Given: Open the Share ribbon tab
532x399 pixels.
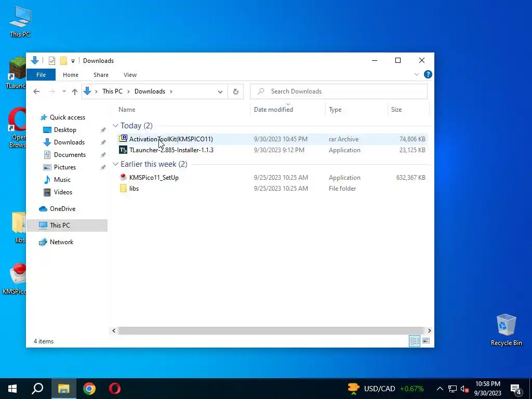Looking at the screenshot, I should coord(101,75).
